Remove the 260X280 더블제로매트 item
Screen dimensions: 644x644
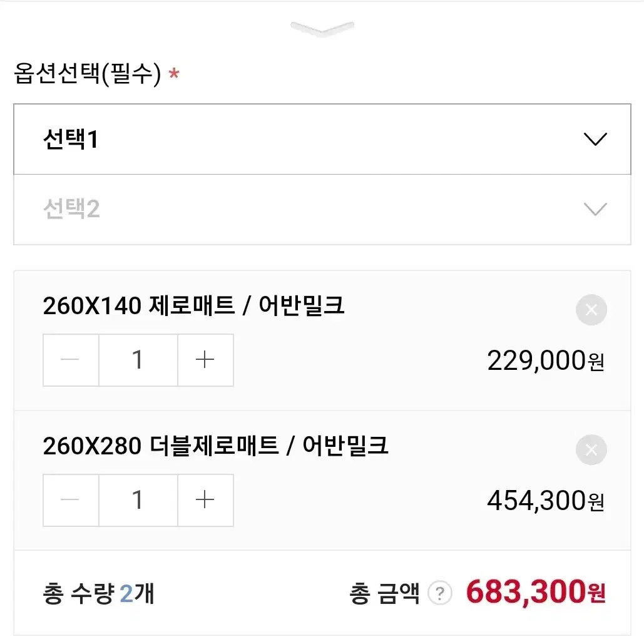coord(591,450)
